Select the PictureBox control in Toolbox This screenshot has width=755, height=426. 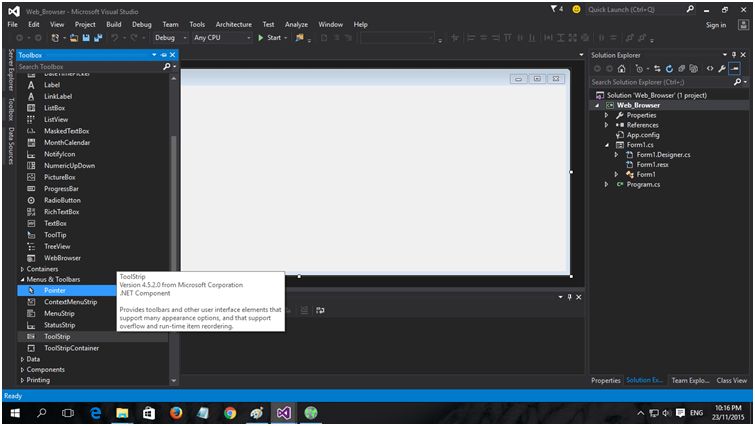pyautogui.click(x=59, y=177)
